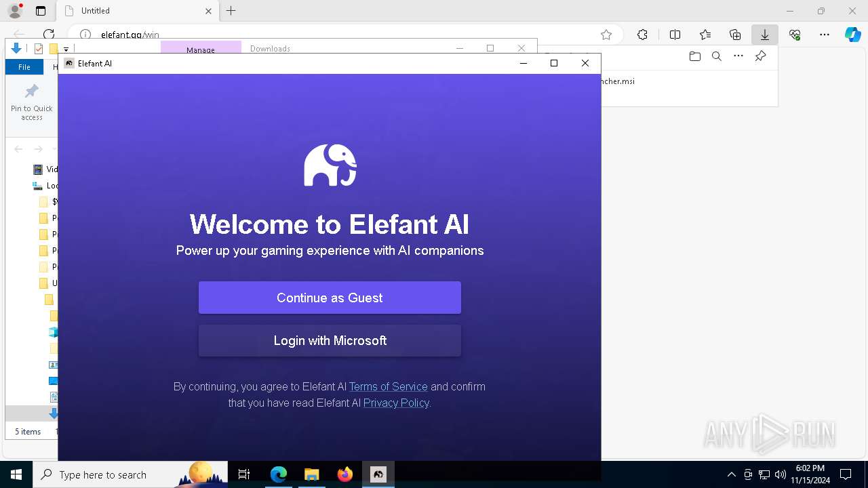
Task: Click the Explorer forward navigation arrow
Action: pyautogui.click(x=39, y=149)
